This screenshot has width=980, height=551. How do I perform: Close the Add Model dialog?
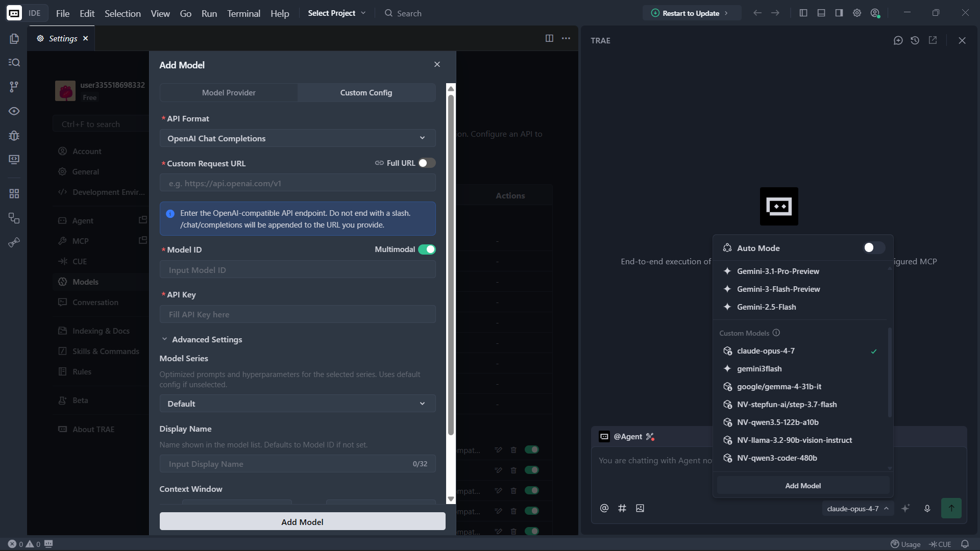click(437, 64)
